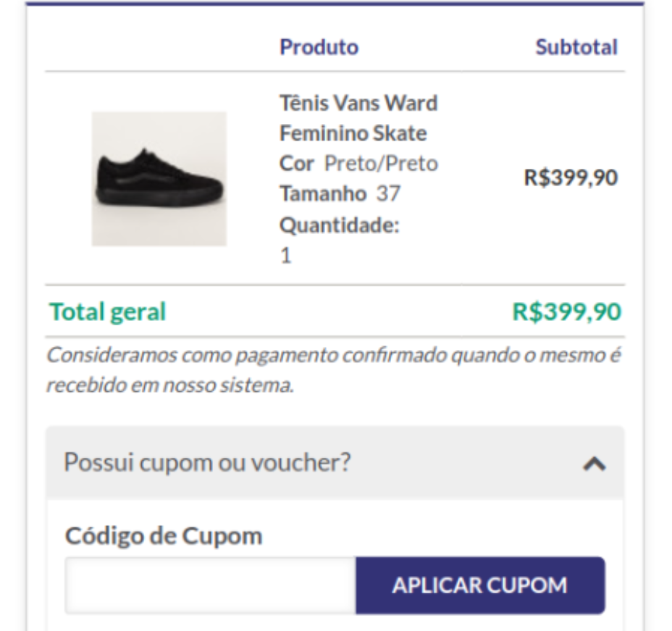Click the product subtotal price R$399,90
The image size is (672, 631).
(x=571, y=178)
